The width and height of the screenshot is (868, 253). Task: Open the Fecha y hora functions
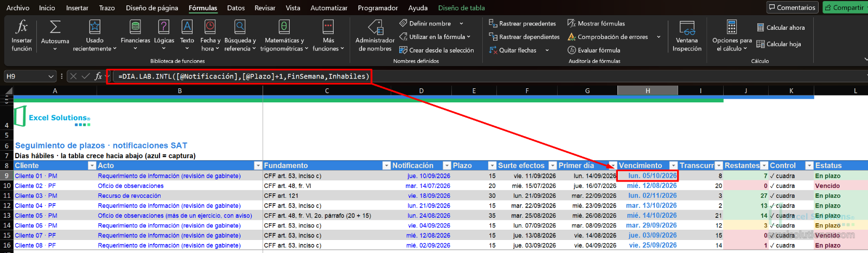210,36
